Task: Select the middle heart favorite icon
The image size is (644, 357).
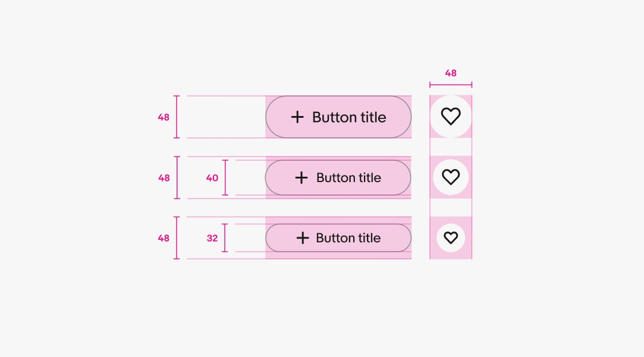Action: [x=451, y=177]
